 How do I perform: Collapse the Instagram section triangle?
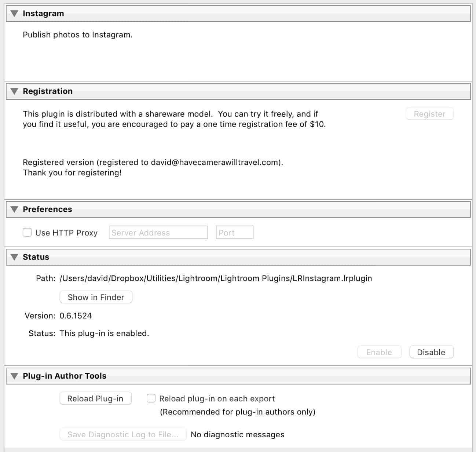[14, 14]
